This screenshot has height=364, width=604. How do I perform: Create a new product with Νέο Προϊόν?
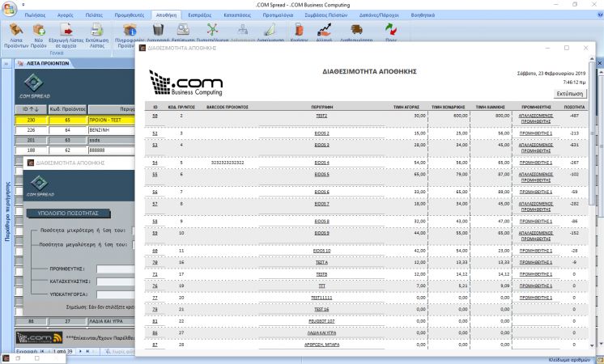coord(39,36)
